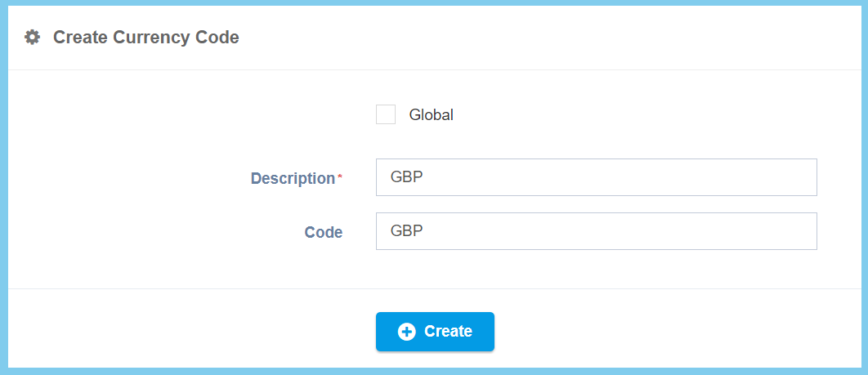Click the Global checkbox label text
Image resolution: width=868 pixels, height=375 pixels.
pos(431,115)
